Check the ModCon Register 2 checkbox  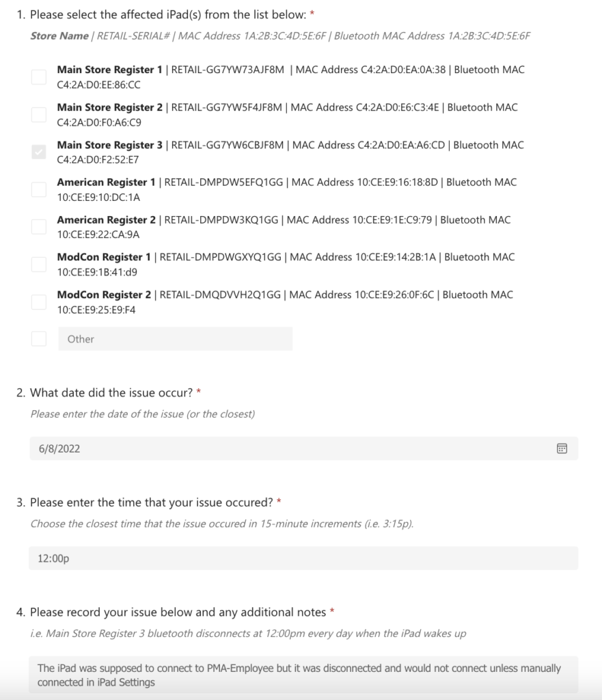[39, 302]
